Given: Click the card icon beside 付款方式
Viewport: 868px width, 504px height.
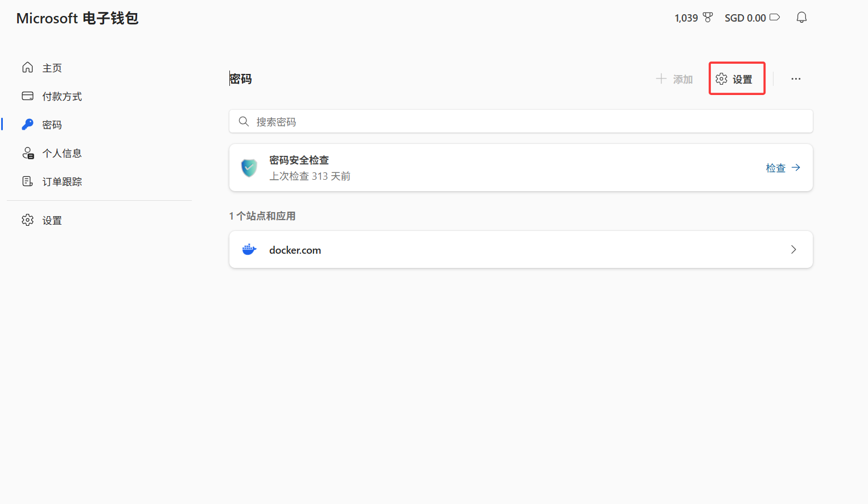Looking at the screenshot, I should tap(27, 96).
